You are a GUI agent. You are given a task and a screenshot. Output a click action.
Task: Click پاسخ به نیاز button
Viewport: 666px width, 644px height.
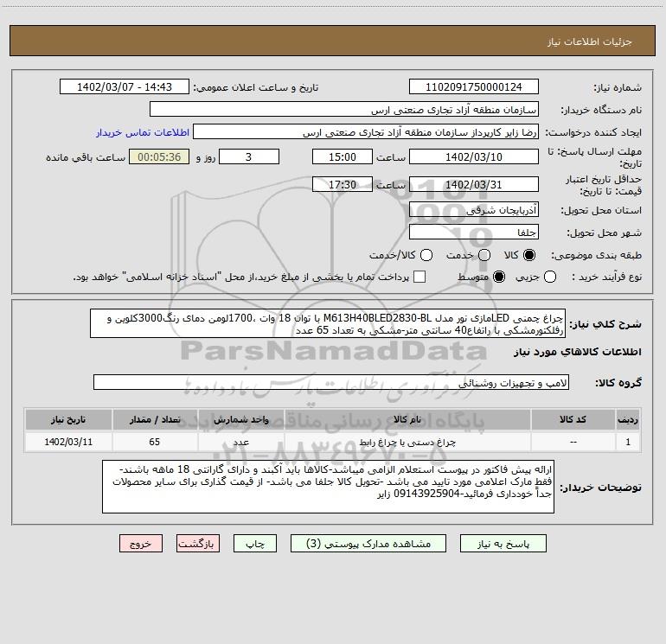(503, 544)
